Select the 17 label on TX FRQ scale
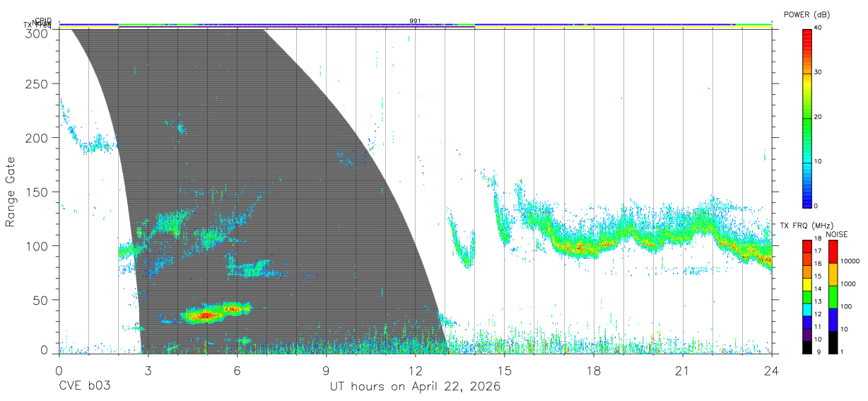The height and width of the screenshot is (401, 868). (x=817, y=251)
